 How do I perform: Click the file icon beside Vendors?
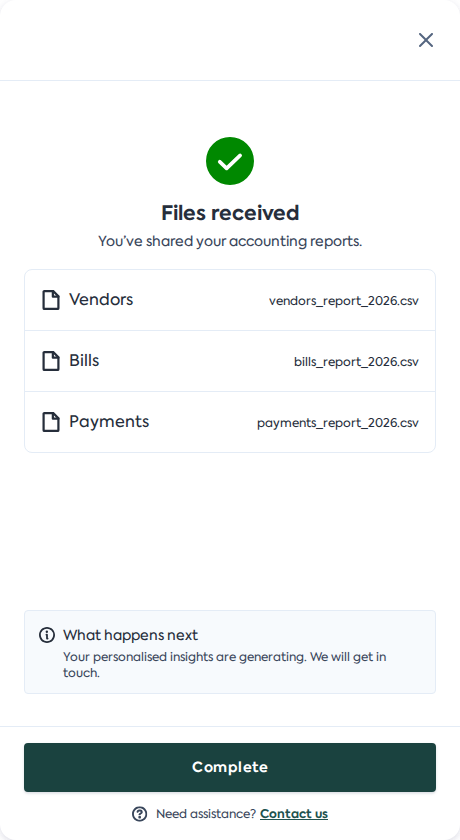51,300
